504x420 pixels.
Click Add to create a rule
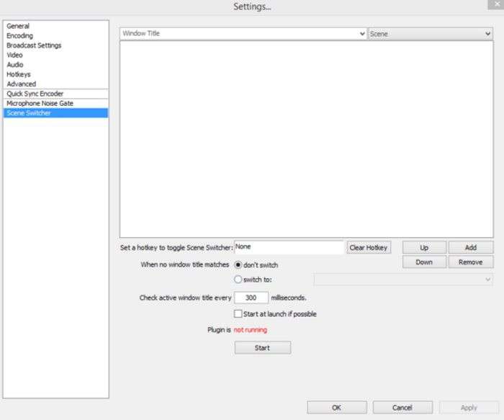point(470,247)
